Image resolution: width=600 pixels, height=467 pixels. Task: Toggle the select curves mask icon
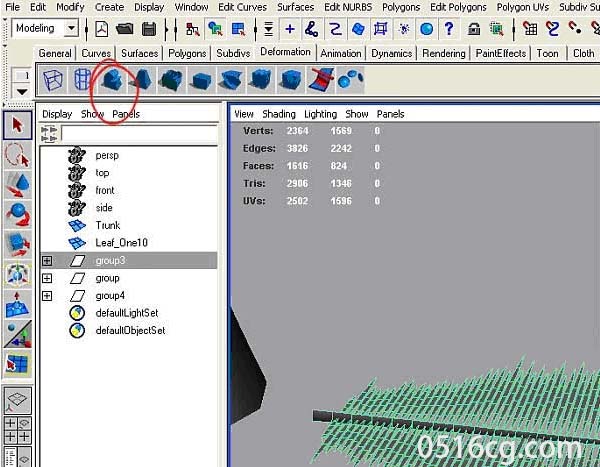tap(335, 29)
